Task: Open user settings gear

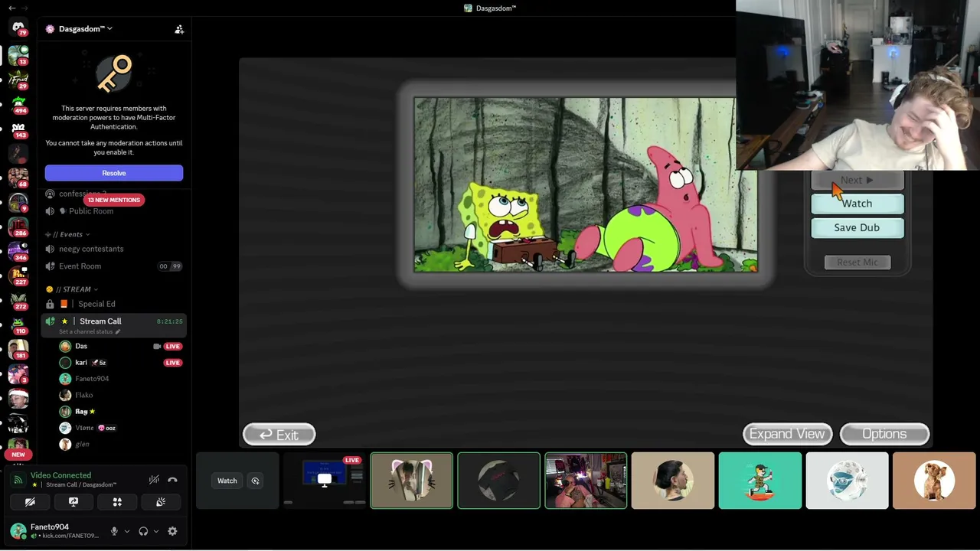Action: click(x=172, y=531)
